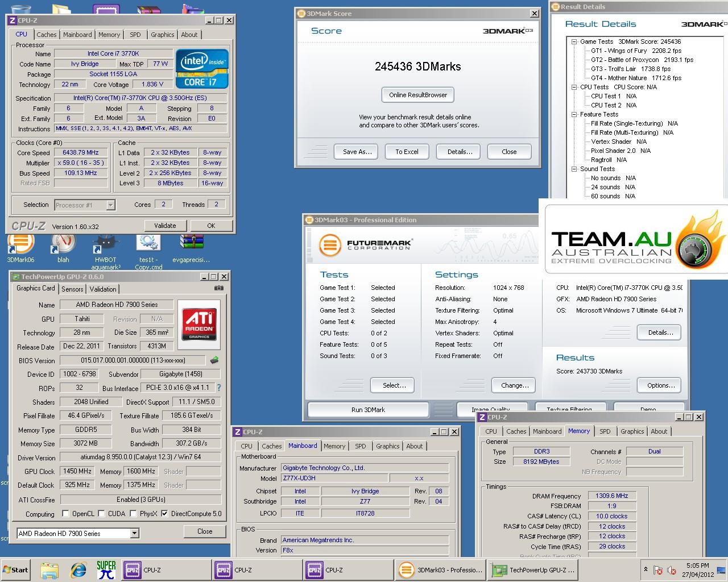728x582 pixels.
Task: Export the score with To Excel
Action: click(x=407, y=152)
